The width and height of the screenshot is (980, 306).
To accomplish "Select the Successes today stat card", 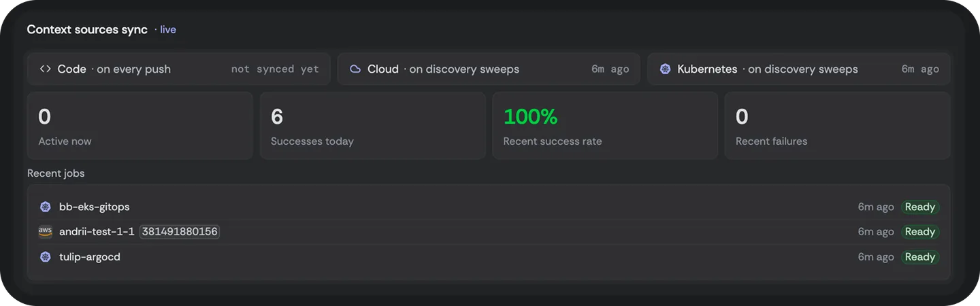I will 372,126.
